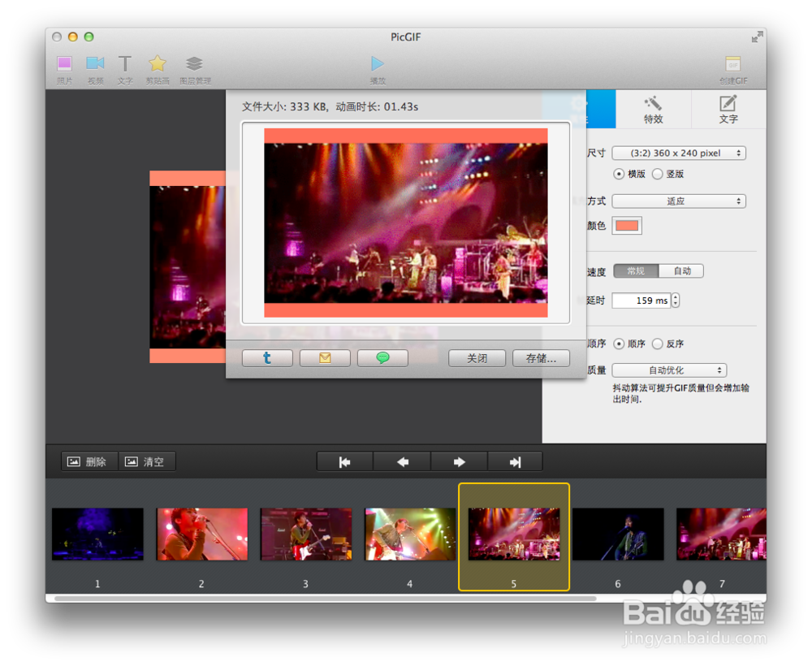Switch to the 文字 tab in side panel

728,110
